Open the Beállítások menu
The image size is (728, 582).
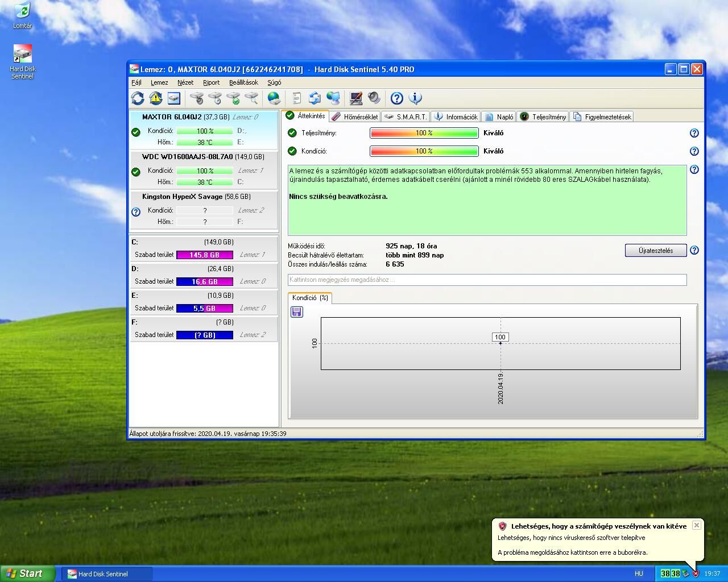(243, 82)
